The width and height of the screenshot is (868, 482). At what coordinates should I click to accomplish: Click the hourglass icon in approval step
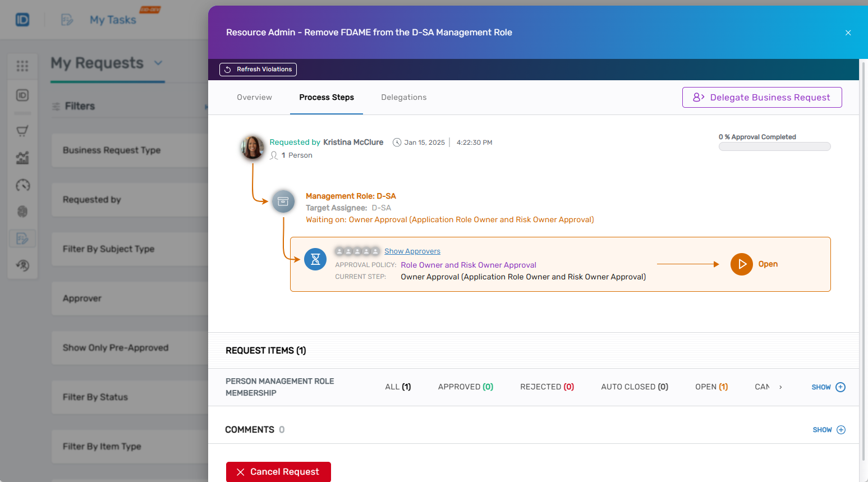(x=315, y=259)
